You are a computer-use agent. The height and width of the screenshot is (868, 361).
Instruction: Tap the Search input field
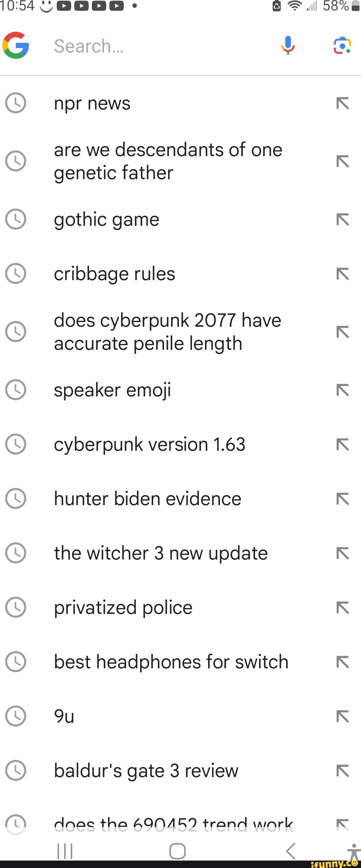coord(157,46)
